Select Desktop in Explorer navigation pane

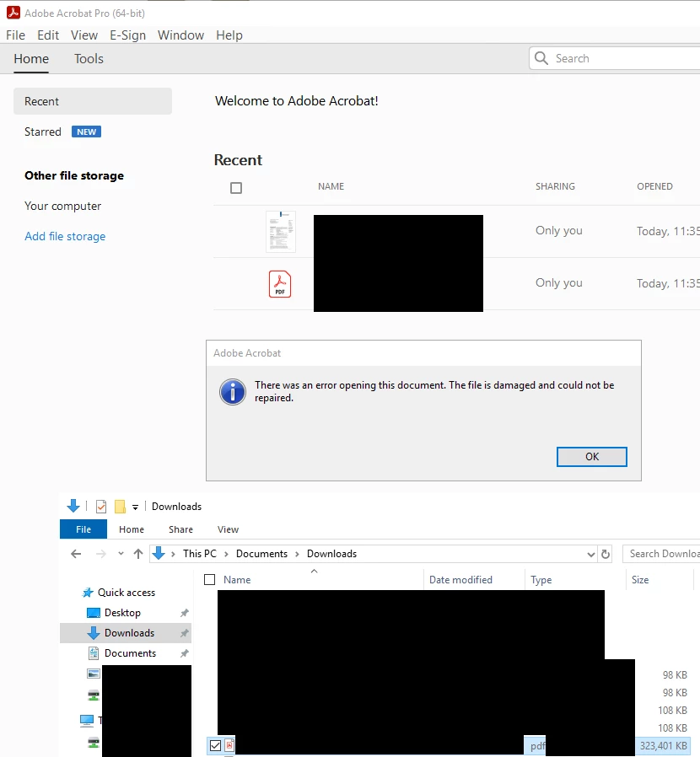click(x=122, y=613)
